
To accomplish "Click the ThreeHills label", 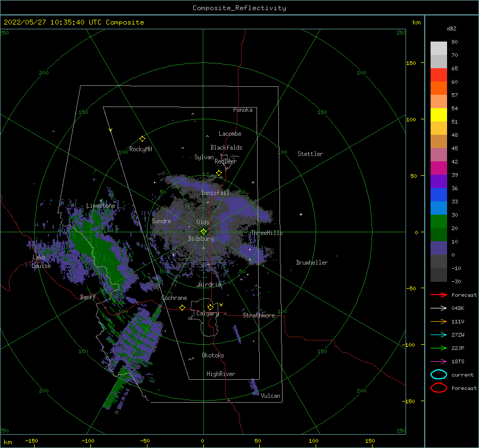I will (267, 233).
